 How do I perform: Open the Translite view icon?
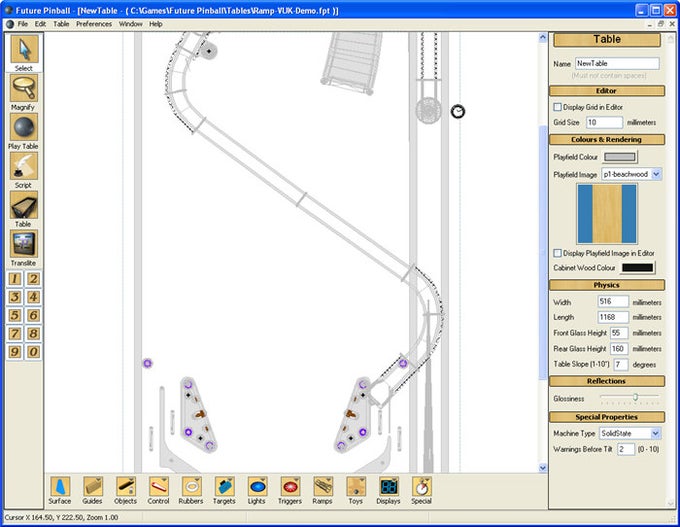(24, 244)
